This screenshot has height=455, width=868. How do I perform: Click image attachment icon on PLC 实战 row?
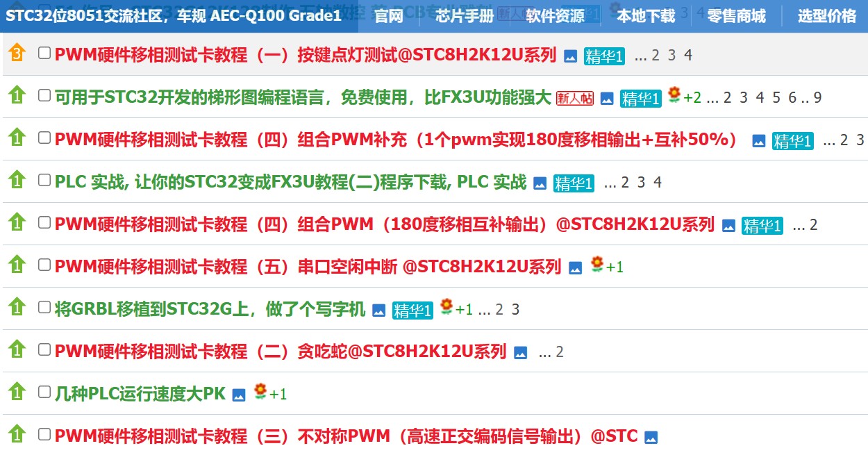540,184
